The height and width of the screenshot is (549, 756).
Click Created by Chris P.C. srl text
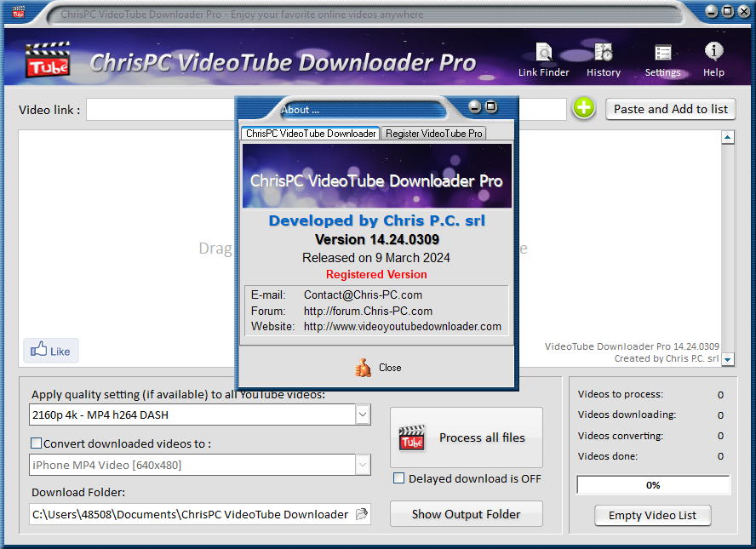click(x=667, y=358)
